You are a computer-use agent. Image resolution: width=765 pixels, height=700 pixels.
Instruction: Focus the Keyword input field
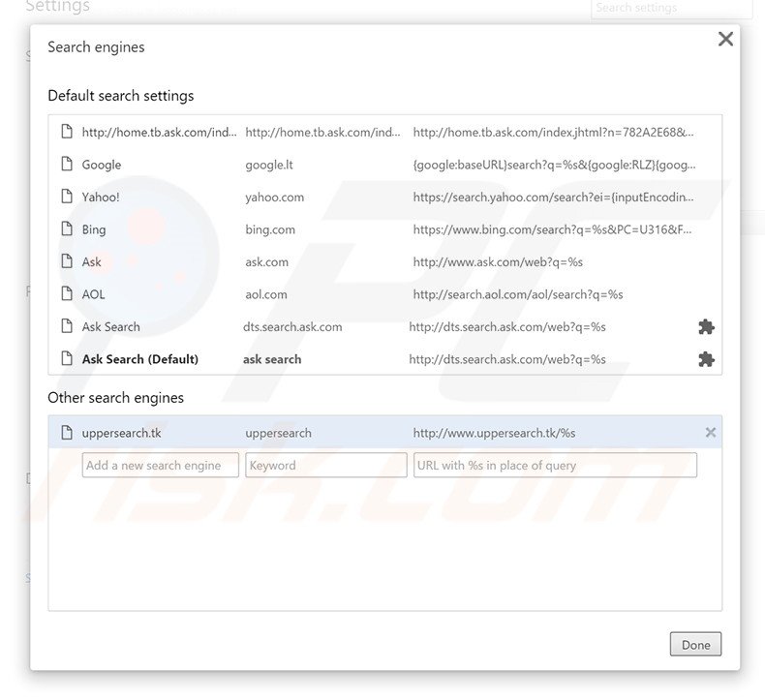(x=326, y=465)
